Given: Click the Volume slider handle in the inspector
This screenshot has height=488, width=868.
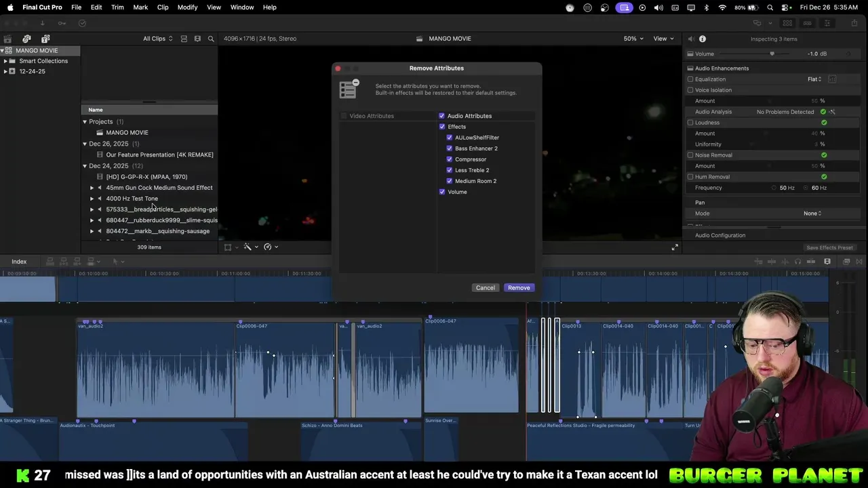Looking at the screenshot, I should 772,54.
